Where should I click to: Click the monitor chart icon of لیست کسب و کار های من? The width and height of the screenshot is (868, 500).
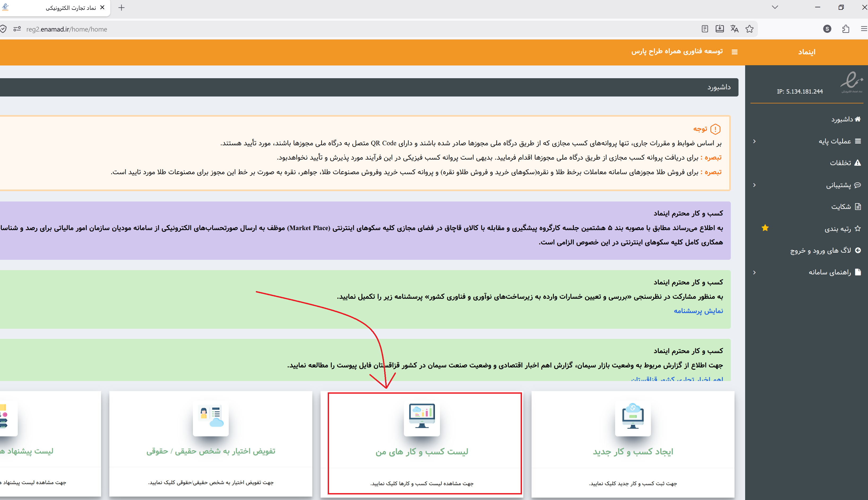click(x=422, y=416)
